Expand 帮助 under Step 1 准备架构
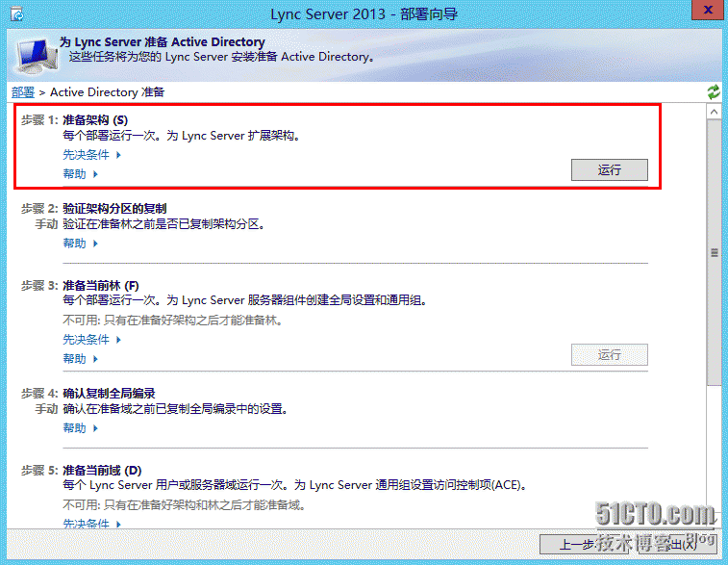This screenshot has width=728, height=565. coord(81,174)
